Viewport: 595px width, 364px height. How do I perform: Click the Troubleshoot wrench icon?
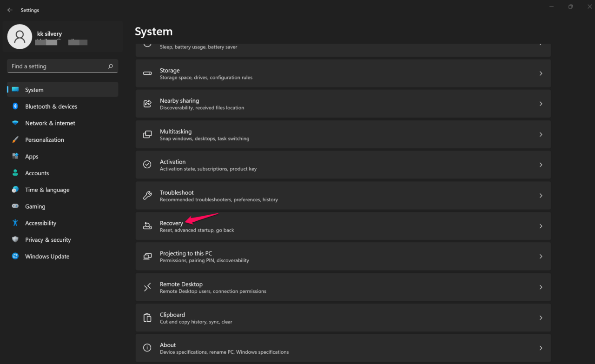[147, 196]
